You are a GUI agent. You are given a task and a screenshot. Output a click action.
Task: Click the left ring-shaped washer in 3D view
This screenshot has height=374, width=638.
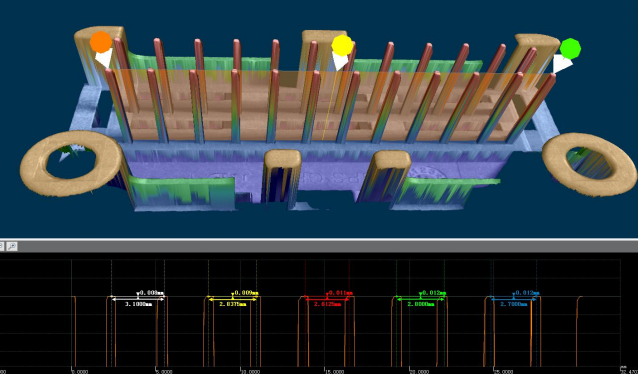click(x=71, y=163)
